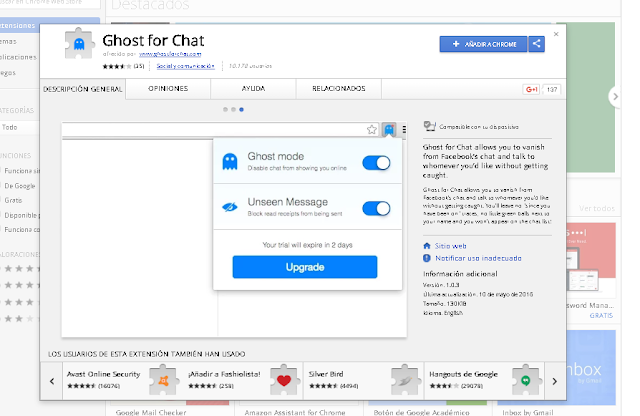
Task: Click the trial expiry message text
Action: click(x=307, y=245)
